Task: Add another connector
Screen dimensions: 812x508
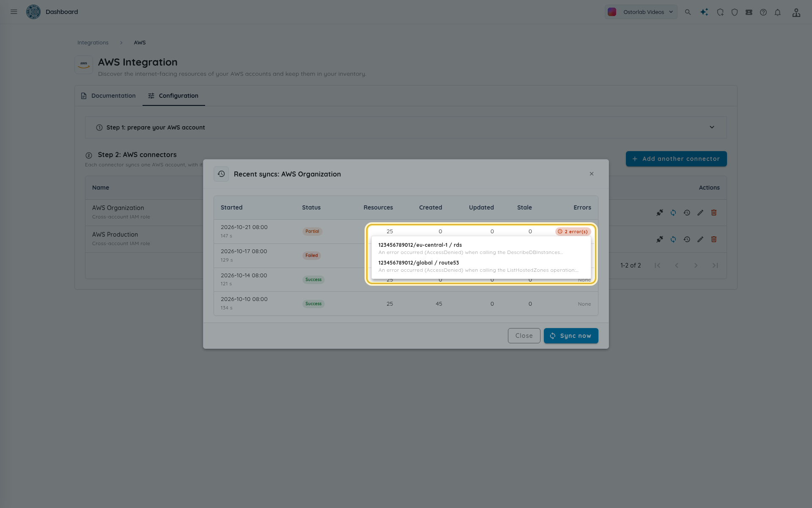Action: tap(676, 159)
